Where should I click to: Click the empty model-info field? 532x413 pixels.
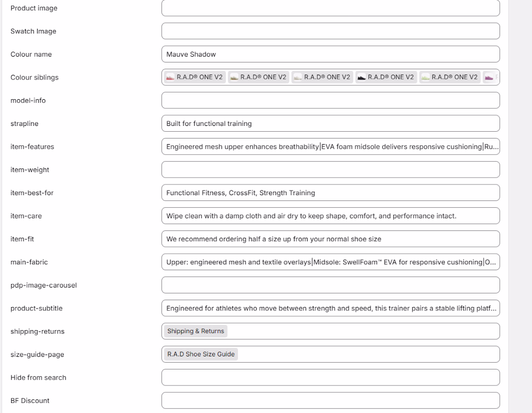330,100
